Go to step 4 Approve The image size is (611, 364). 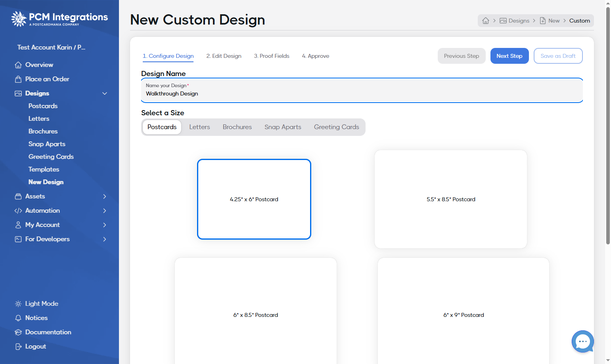[x=316, y=56]
